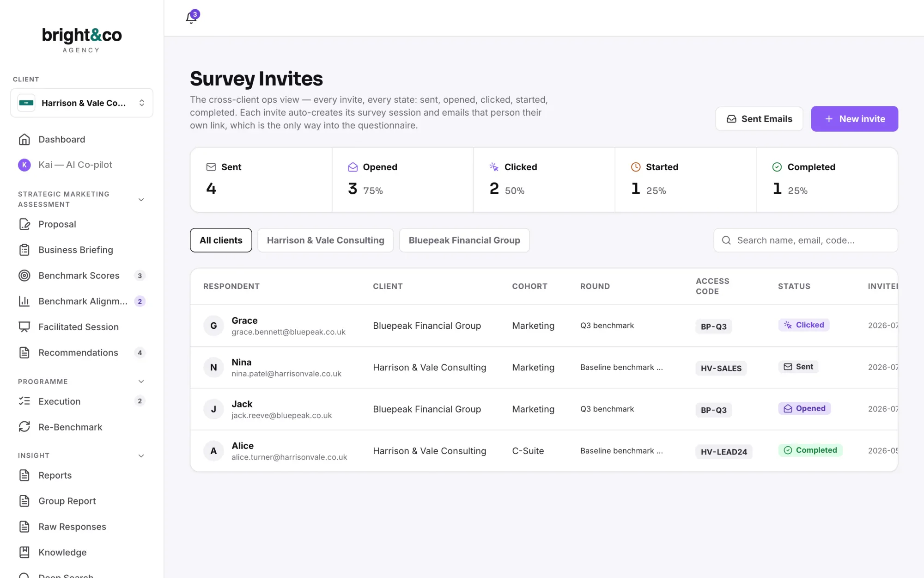
Task: Open the Dashboard home icon
Action: [x=24, y=139]
